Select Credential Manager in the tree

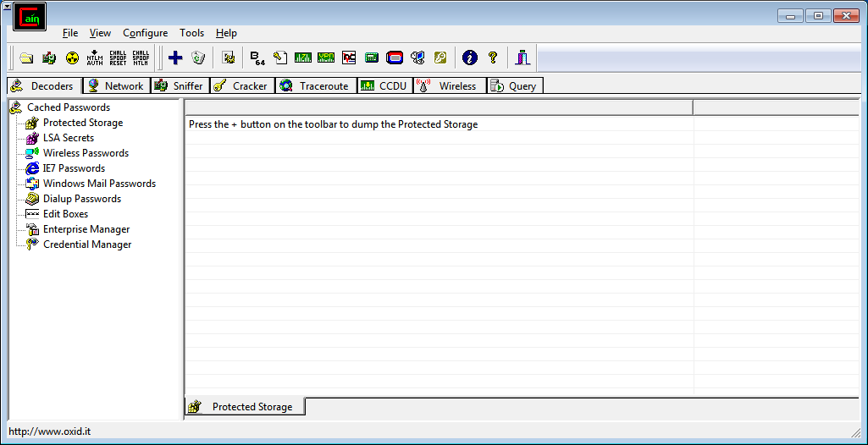[x=87, y=244]
